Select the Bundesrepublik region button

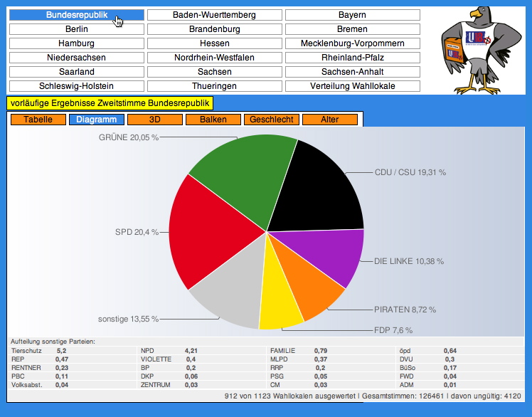pyautogui.click(x=76, y=15)
